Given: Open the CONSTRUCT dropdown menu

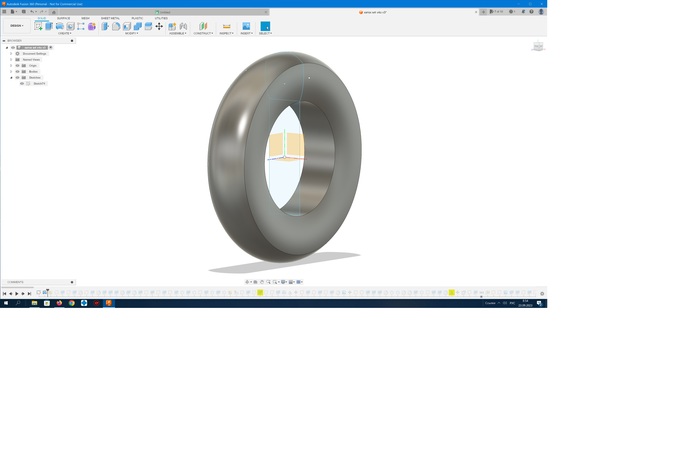Looking at the screenshot, I should pos(203,33).
